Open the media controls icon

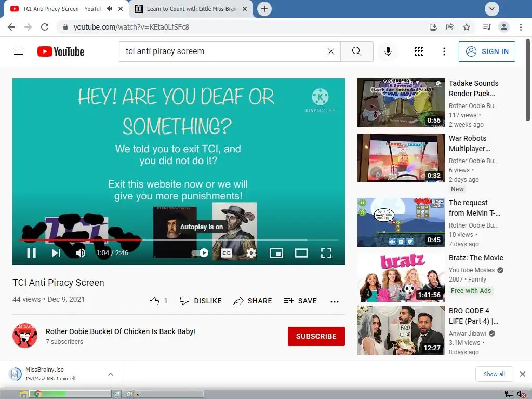487,27
